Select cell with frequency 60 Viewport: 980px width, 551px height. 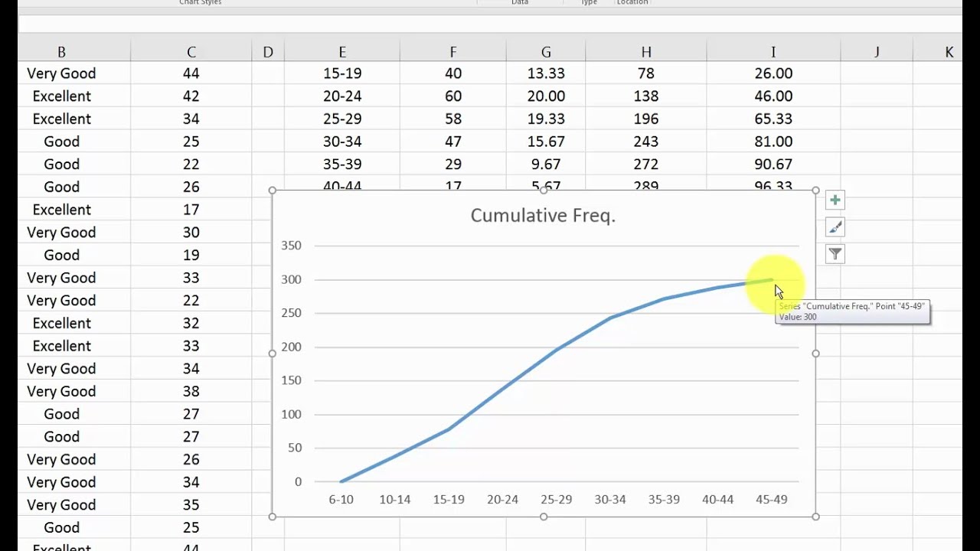point(453,96)
